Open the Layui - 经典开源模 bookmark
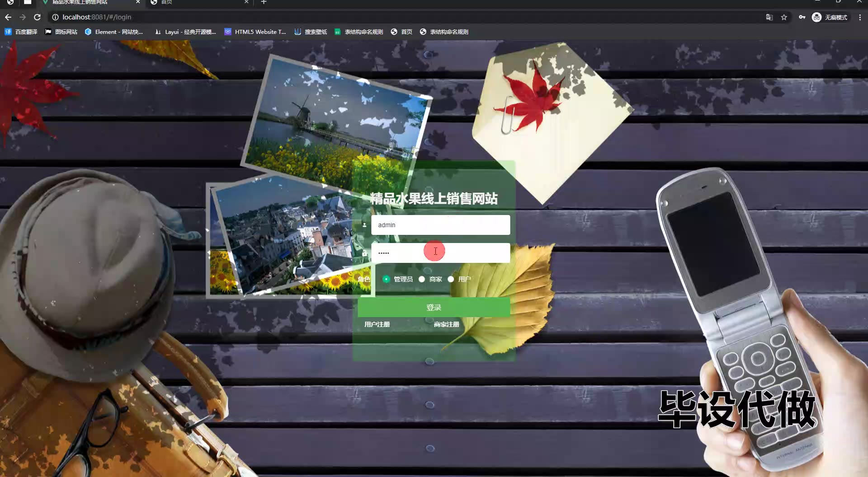The width and height of the screenshot is (868, 477). (x=185, y=32)
